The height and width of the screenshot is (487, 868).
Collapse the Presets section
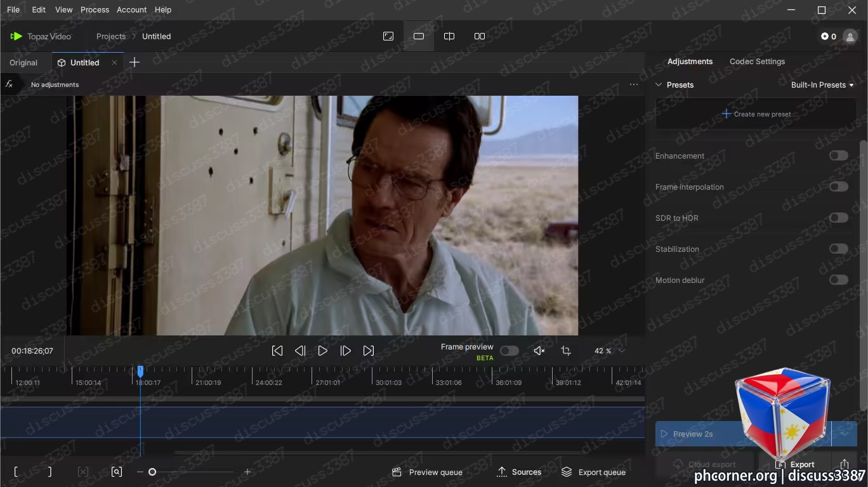coord(659,84)
